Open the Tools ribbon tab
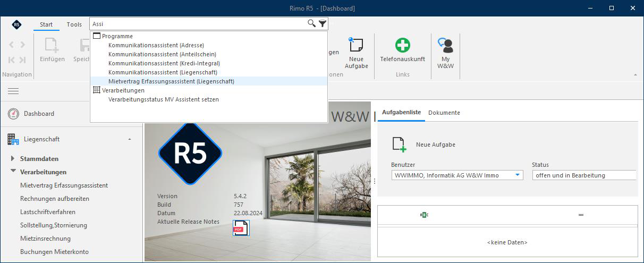The height and width of the screenshot is (263, 644). pyautogui.click(x=74, y=24)
